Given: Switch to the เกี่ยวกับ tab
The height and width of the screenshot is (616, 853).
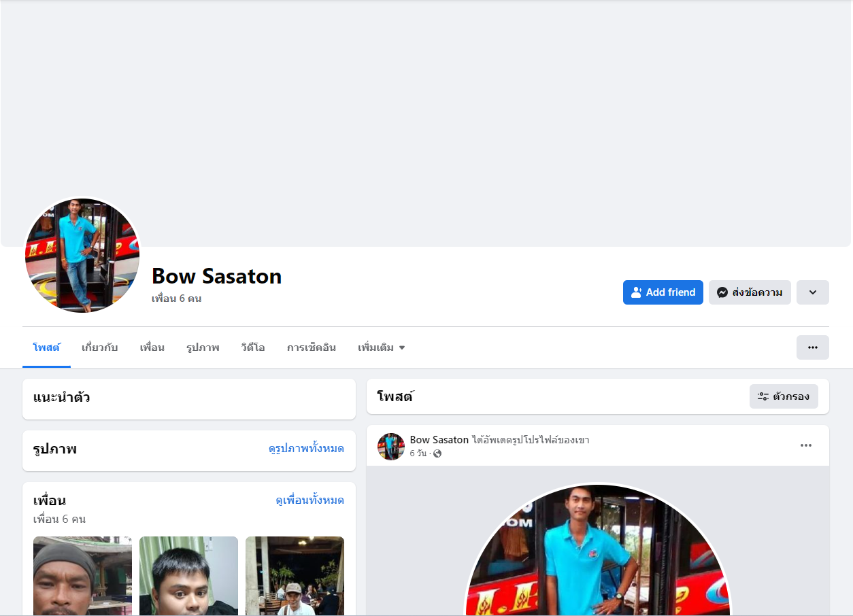Looking at the screenshot, I should click(x=100, y=347).
